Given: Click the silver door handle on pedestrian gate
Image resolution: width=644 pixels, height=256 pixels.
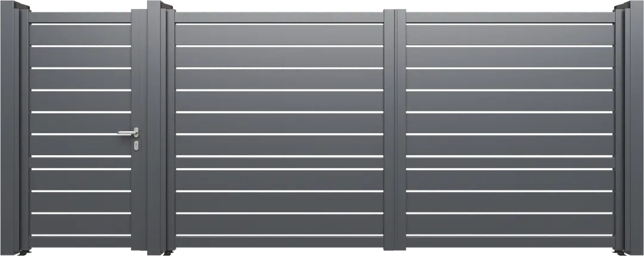Looking at the screenshot, I should click(x=128, y=132).
